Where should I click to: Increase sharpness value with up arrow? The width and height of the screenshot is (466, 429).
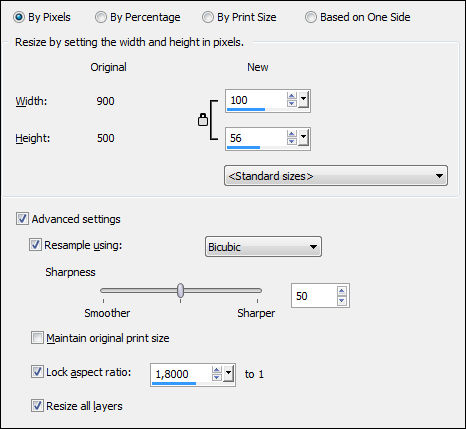click(342, 292)
